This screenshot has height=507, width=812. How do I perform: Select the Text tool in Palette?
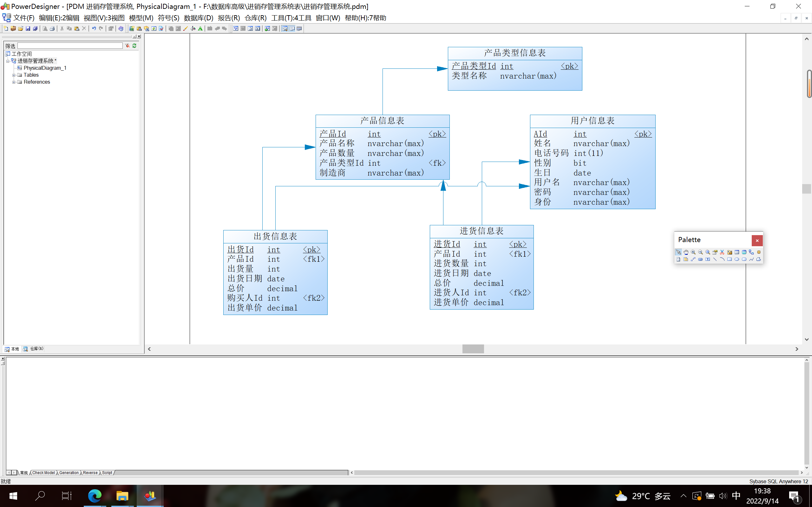coord(708,259)
